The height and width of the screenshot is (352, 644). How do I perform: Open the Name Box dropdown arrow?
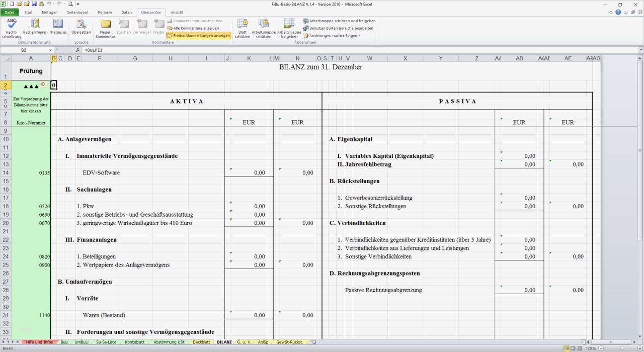coord(50,50)
